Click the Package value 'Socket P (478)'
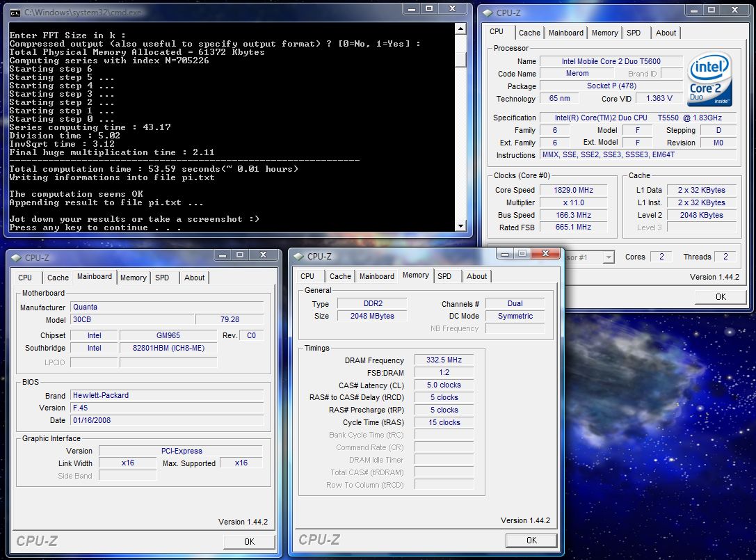756x560 pixels. click(611, 86)
